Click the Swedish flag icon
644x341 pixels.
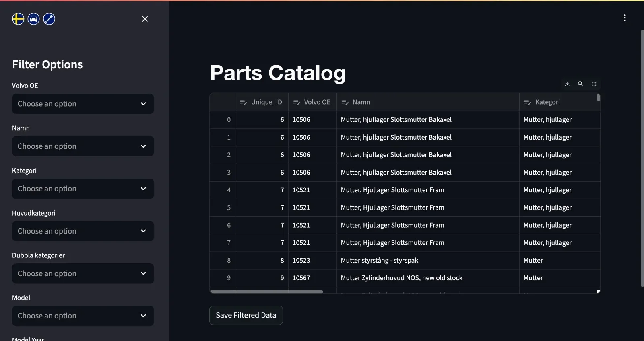point(18,19)
